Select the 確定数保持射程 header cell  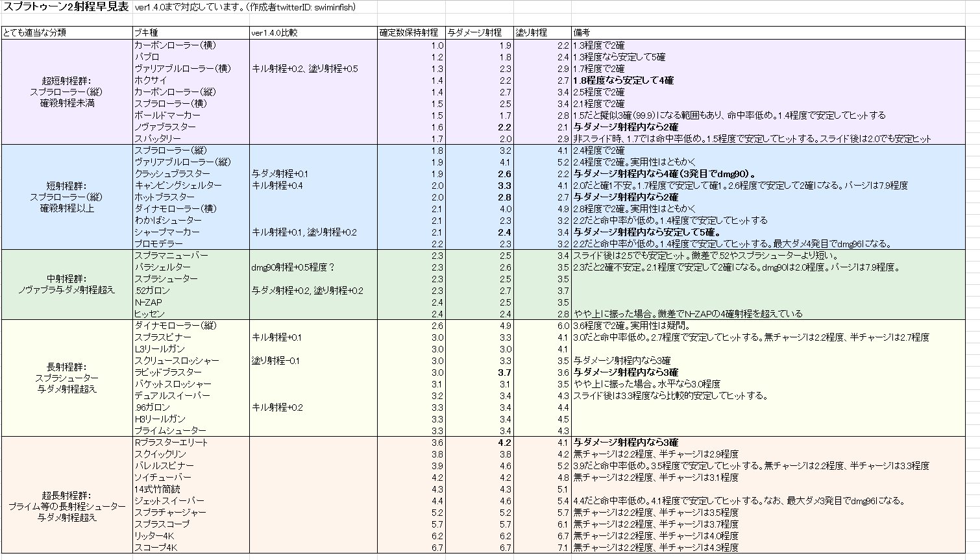(x=411, y=32)
